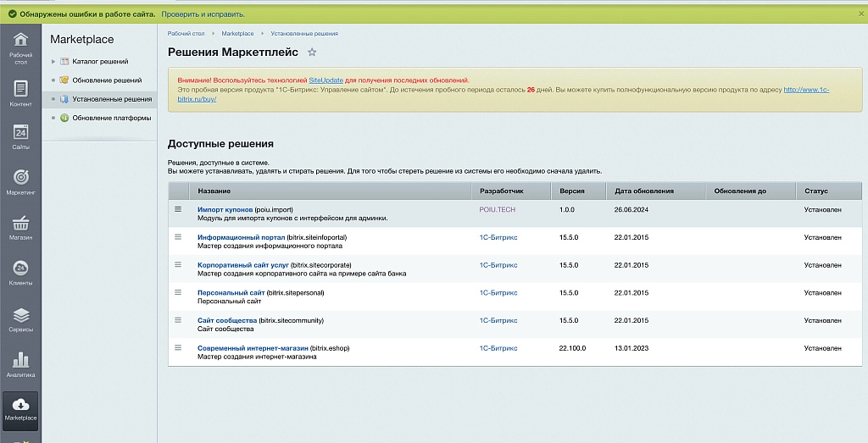Open the POIU.TECH developer link

497,209
